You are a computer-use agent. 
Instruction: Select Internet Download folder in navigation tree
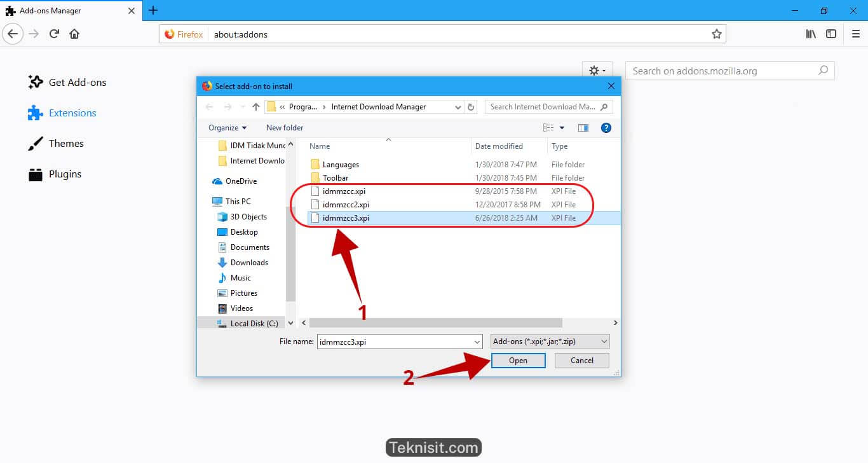click(x=252, y=161)
